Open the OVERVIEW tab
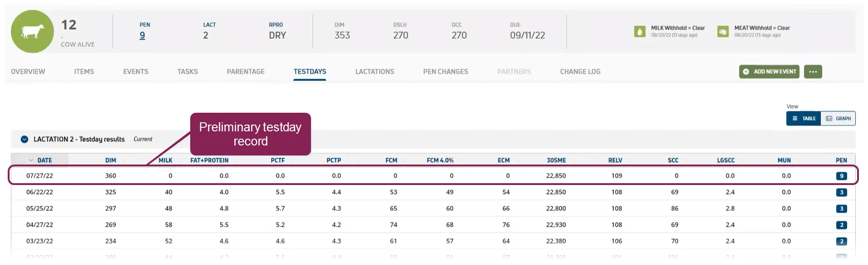 coord(28,71)
